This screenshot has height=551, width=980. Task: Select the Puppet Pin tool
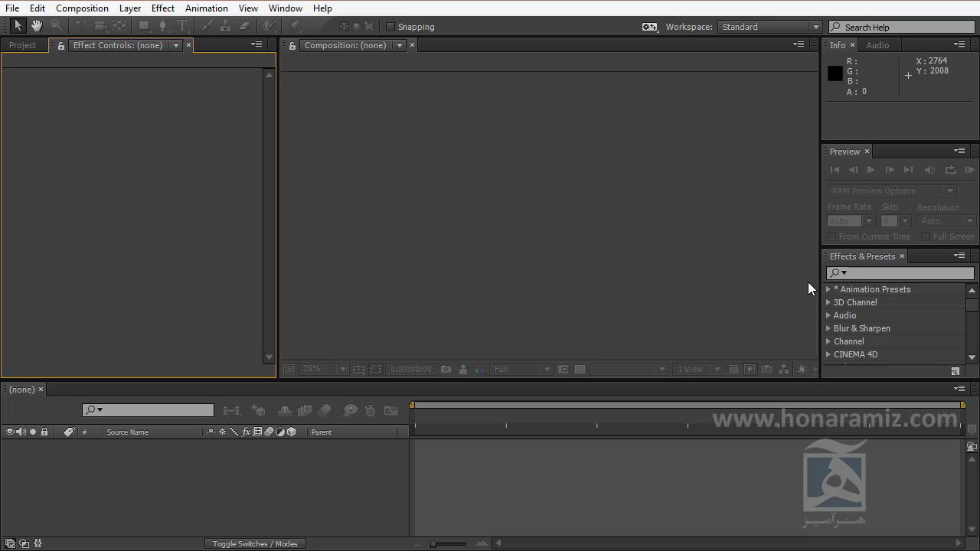pyautogui.click(x=295, y=26)
